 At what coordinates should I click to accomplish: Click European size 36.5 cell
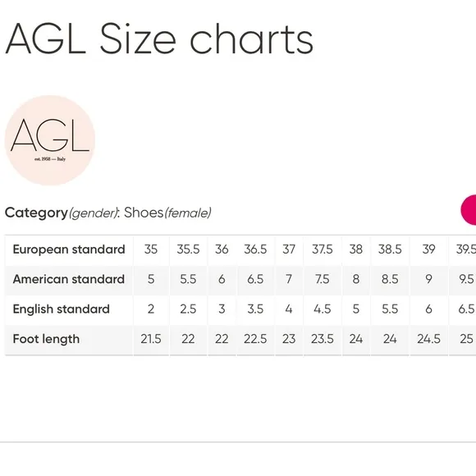coord(255,249)
